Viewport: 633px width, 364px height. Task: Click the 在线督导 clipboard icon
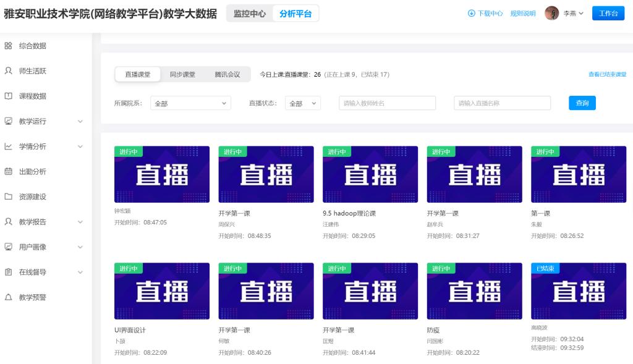pyautogui.click(x=9, y=272)
